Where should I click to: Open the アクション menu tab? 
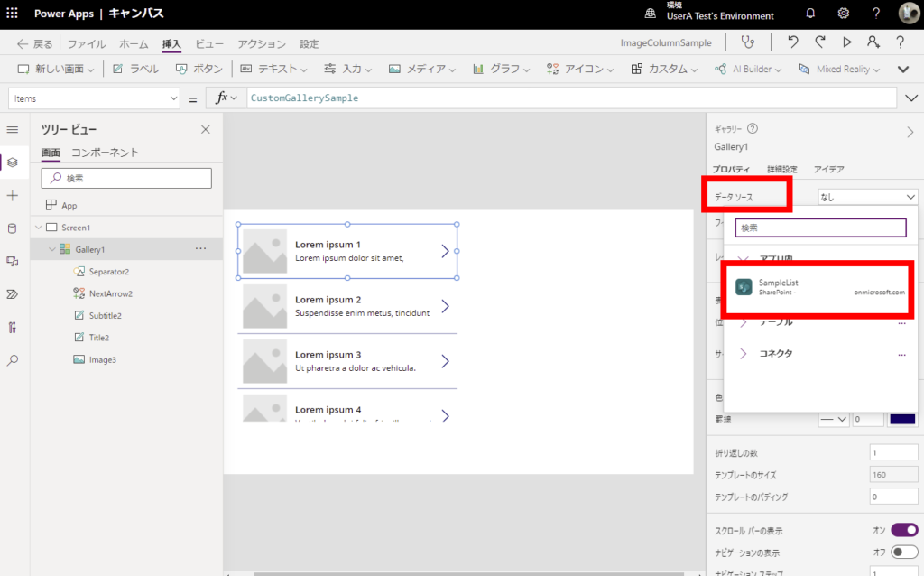(x=262, y=43)
